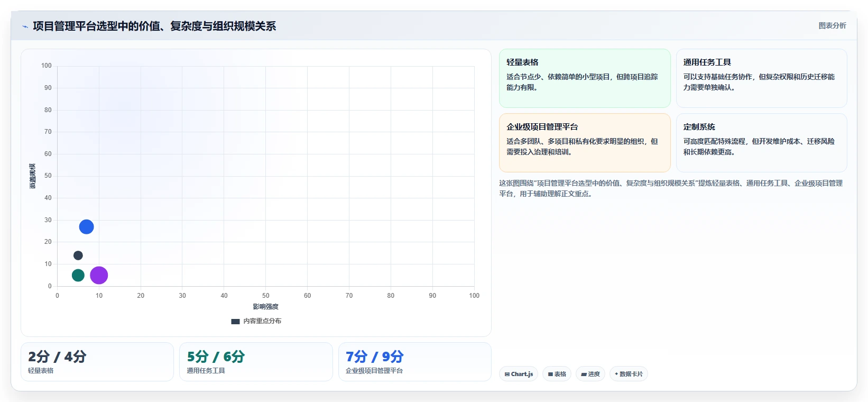
Task: Click the chart title 项目管理平台选型中的价值
Action: pyautogui.click(x=154, y=26)
